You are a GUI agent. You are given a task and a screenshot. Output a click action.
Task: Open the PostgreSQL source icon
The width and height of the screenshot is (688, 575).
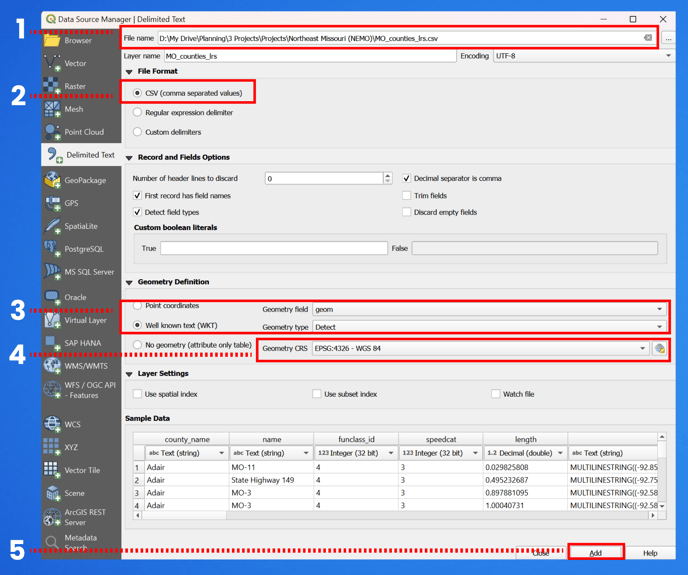click(53, 249)
